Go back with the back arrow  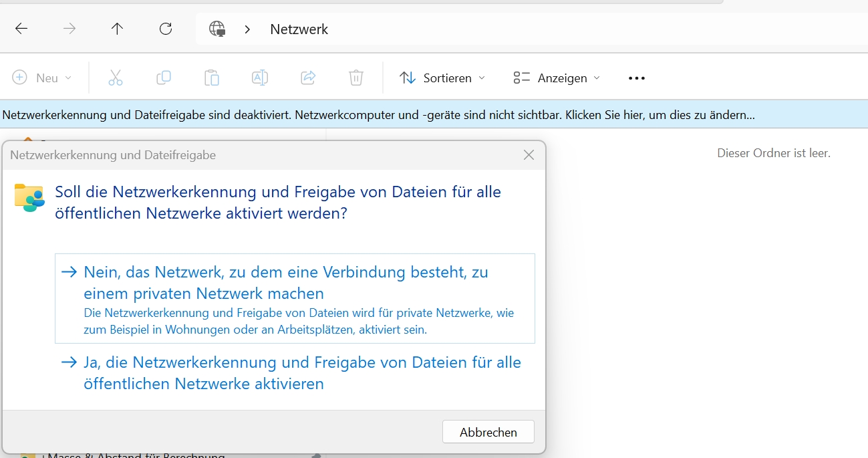click(21, 29)
